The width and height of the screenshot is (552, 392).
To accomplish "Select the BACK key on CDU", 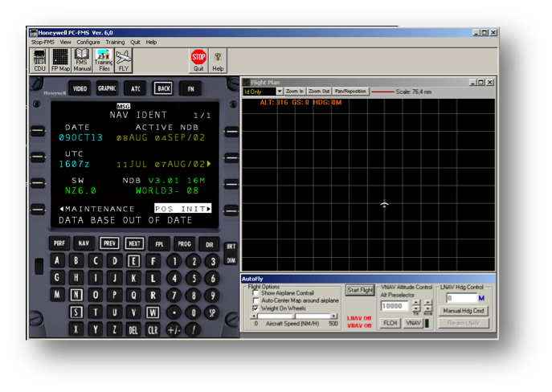I will point(163,88).
